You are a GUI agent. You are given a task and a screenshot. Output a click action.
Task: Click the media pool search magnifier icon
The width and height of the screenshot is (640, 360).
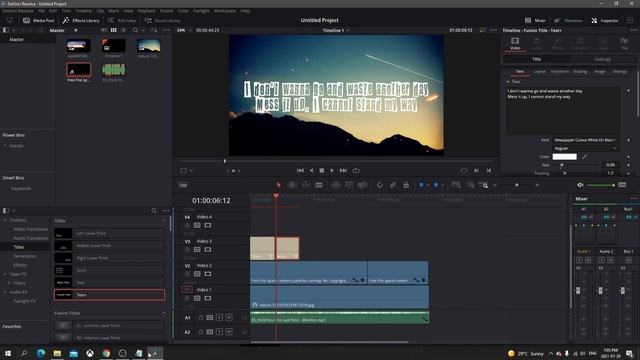click(135, 30)
